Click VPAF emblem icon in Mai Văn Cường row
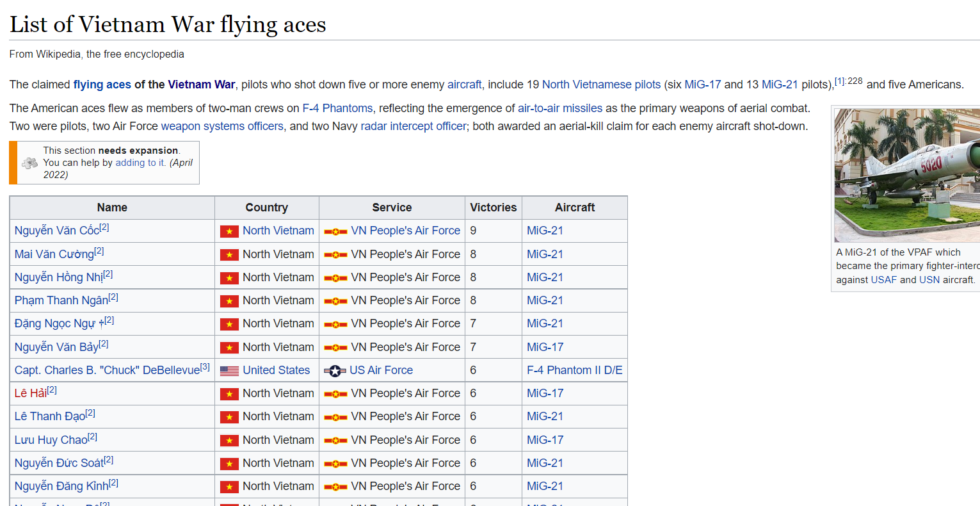Viewport: 980px width, 506px height. [335, 255]
